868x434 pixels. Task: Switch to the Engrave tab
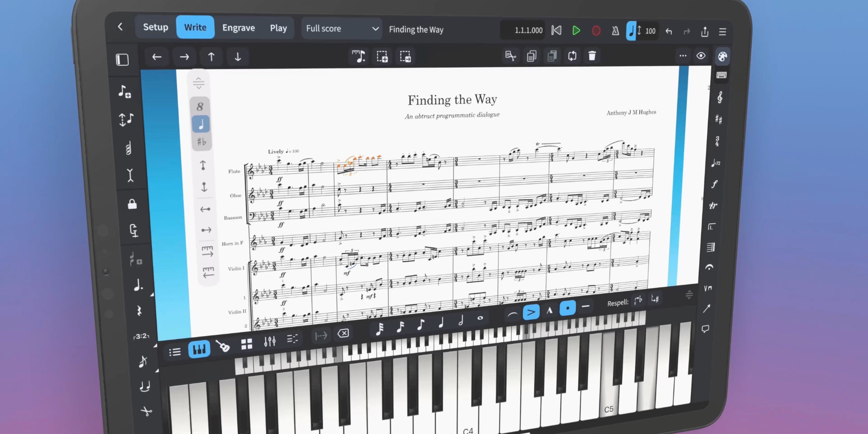[238, 28]
